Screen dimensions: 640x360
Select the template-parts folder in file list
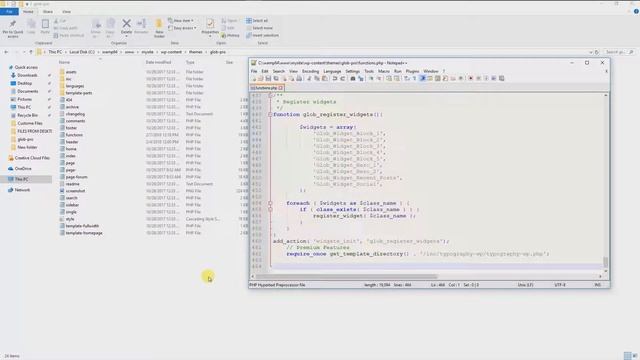79,93
